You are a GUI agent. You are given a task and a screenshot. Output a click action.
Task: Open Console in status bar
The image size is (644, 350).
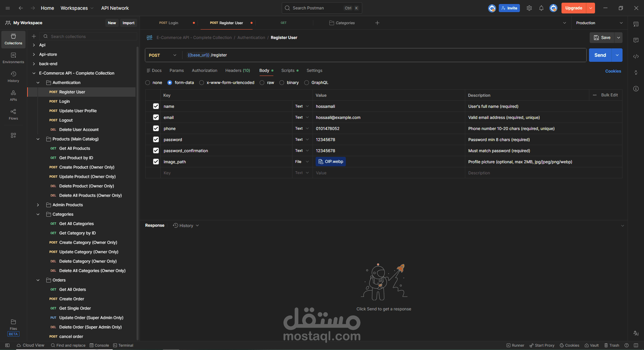99,345
